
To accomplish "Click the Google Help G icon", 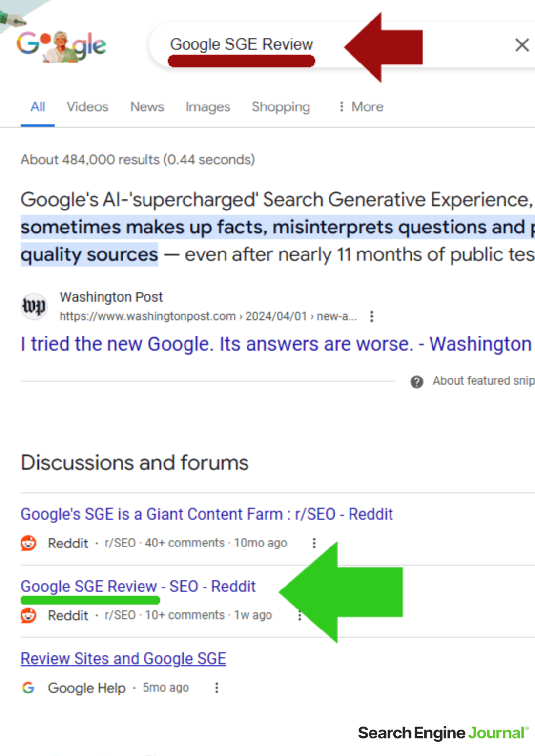I will click(x=28, y=688).
